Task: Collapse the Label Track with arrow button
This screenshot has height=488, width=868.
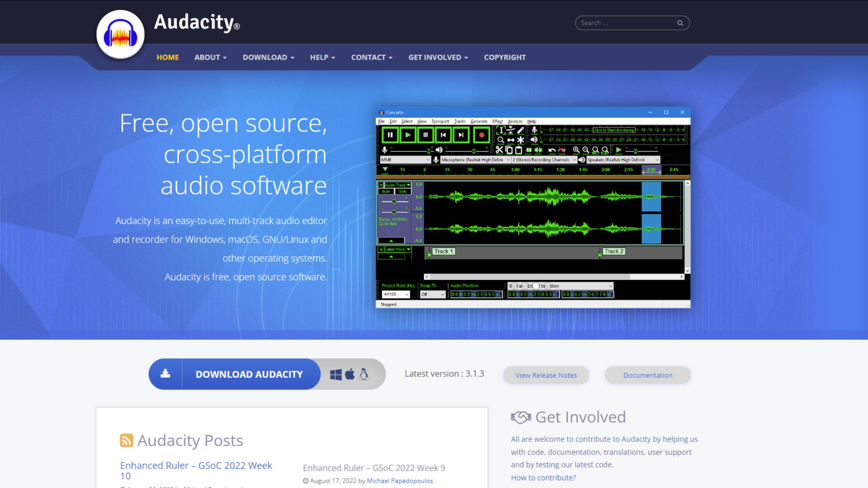Action: [391, 257]
